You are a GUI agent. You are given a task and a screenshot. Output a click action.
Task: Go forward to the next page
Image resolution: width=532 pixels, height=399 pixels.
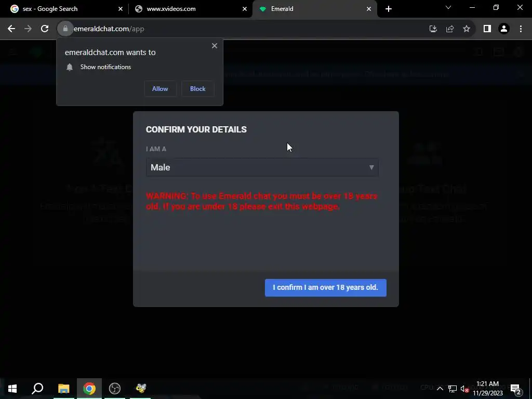[28, 29]
